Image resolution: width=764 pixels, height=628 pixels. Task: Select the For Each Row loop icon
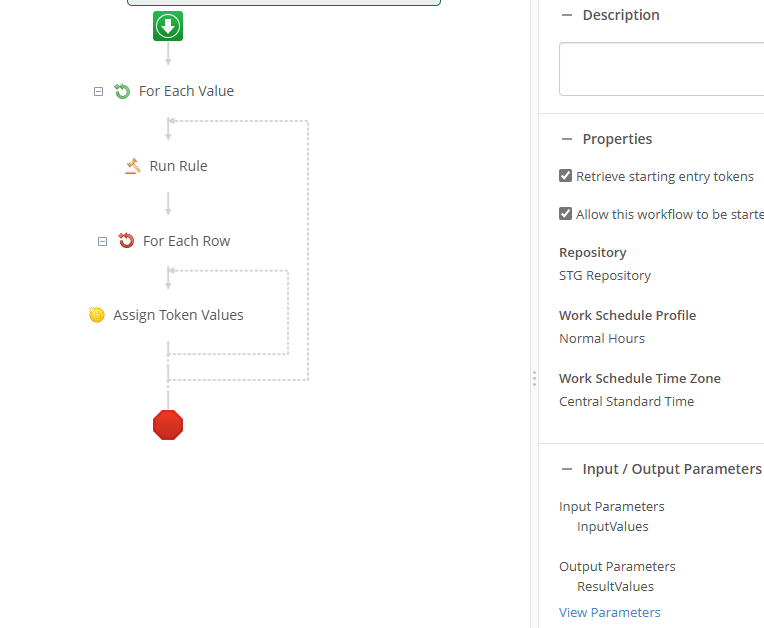(126, 241)
